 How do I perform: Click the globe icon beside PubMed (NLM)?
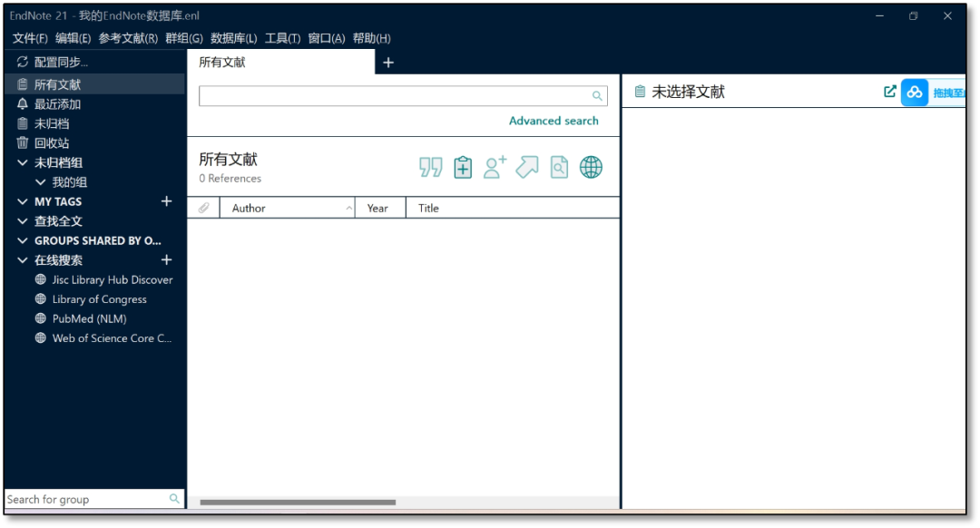(x=41, y=318)
